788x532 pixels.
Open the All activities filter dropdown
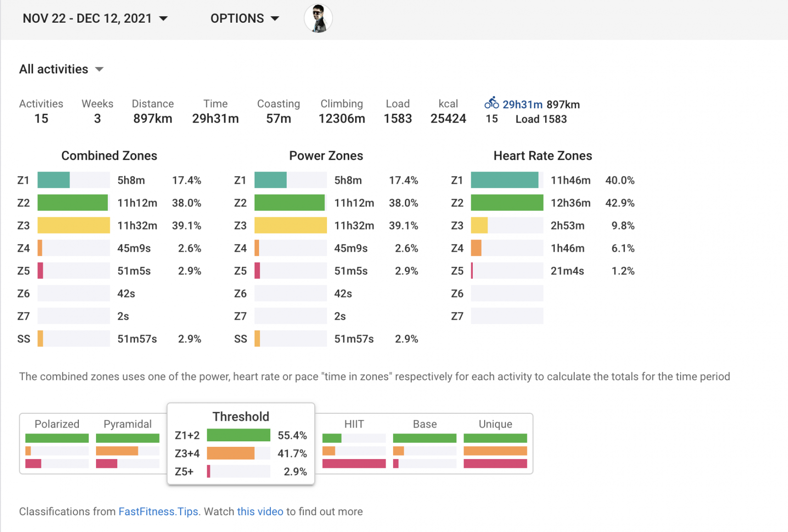pos(62,69)
